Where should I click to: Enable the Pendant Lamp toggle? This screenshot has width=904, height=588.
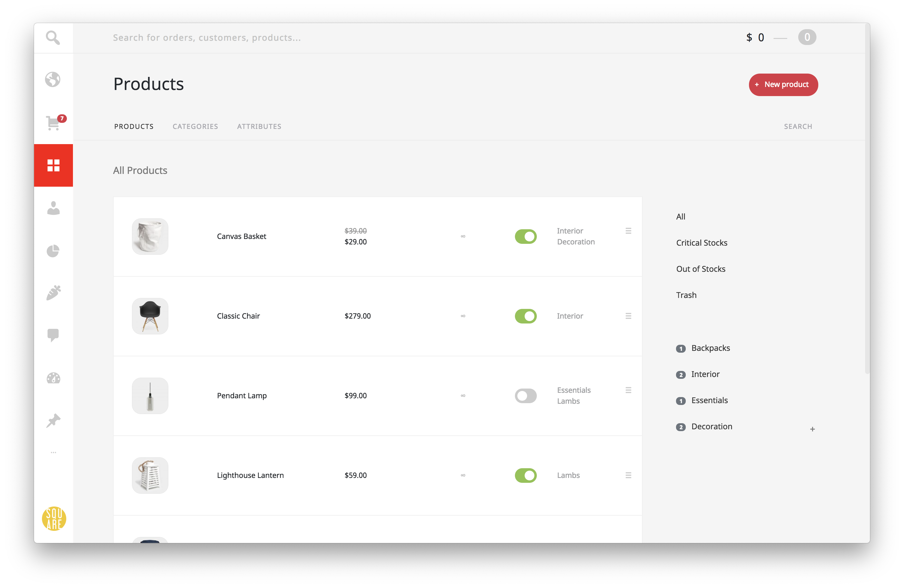pyautogui.click(x=525, y=396)
